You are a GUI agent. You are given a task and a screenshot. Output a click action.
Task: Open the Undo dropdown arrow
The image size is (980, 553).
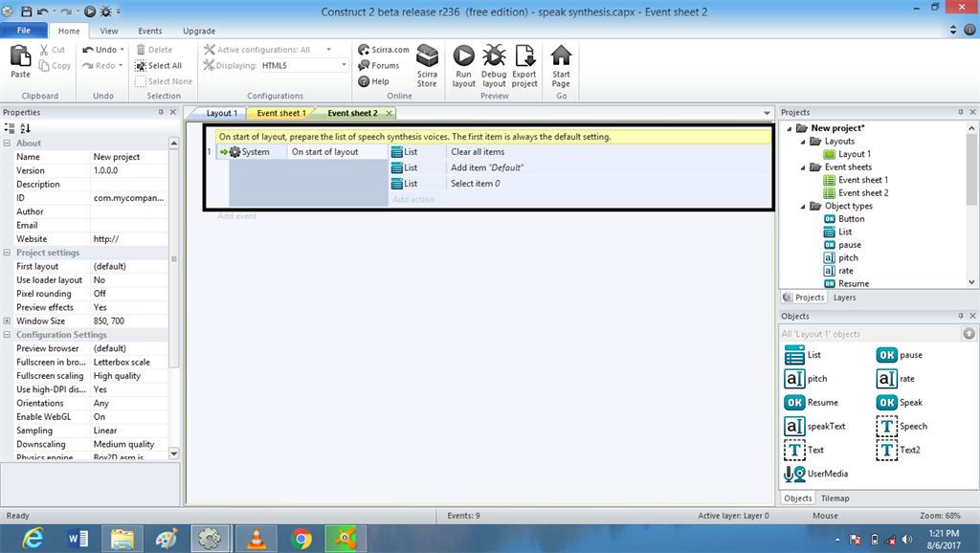tap(122, 50)
